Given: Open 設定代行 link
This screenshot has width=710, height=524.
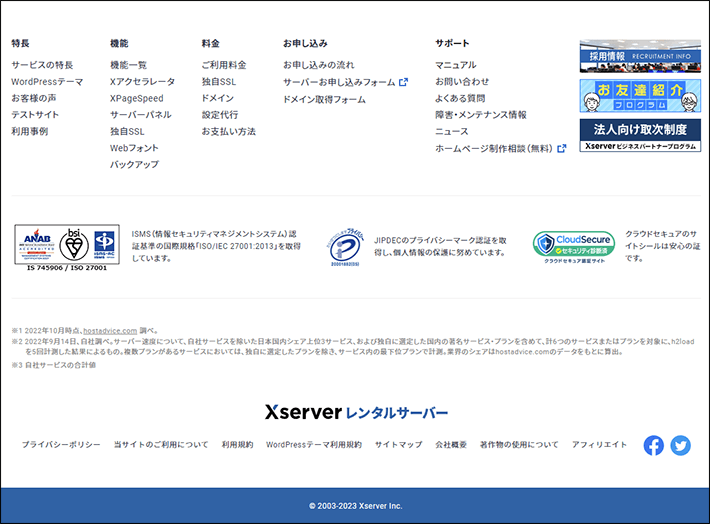Looking at the screenshot, I should tap(220, 115).
